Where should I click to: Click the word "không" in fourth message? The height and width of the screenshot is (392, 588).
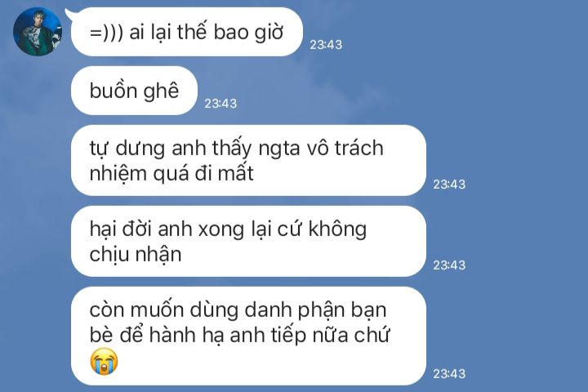coord(337,229)
